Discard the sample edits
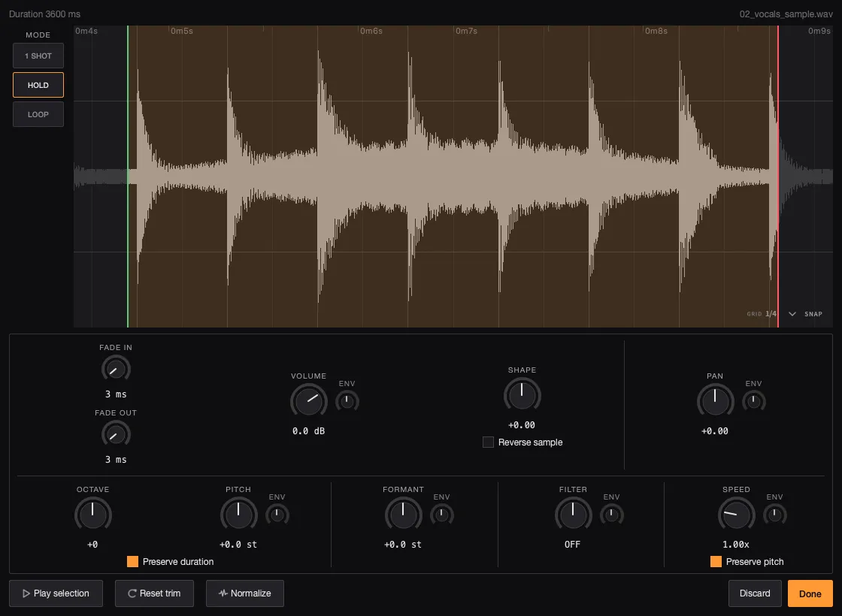Screen dimensions: 842x616 (755, 593)
